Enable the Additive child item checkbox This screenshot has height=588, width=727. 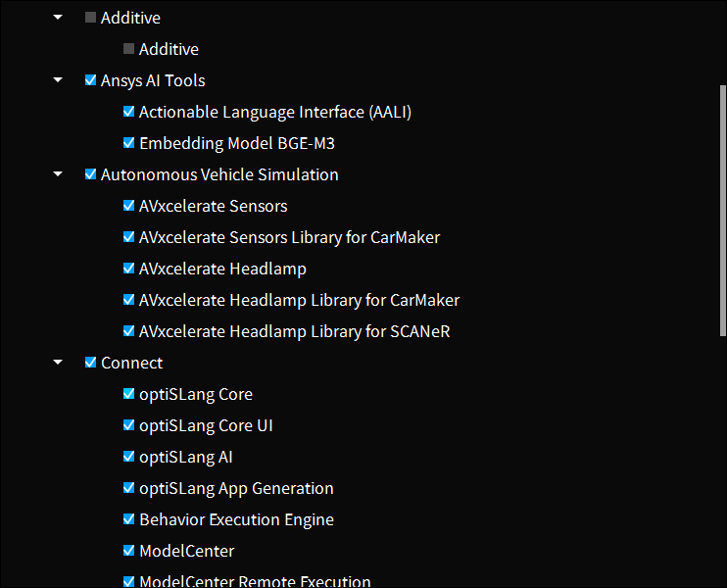click(x=128, y=49)
